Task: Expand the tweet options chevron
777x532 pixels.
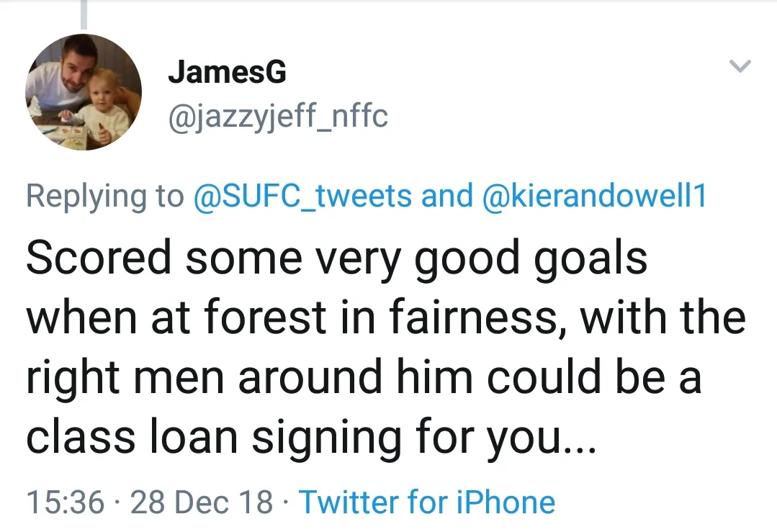Action: point(740,67)
